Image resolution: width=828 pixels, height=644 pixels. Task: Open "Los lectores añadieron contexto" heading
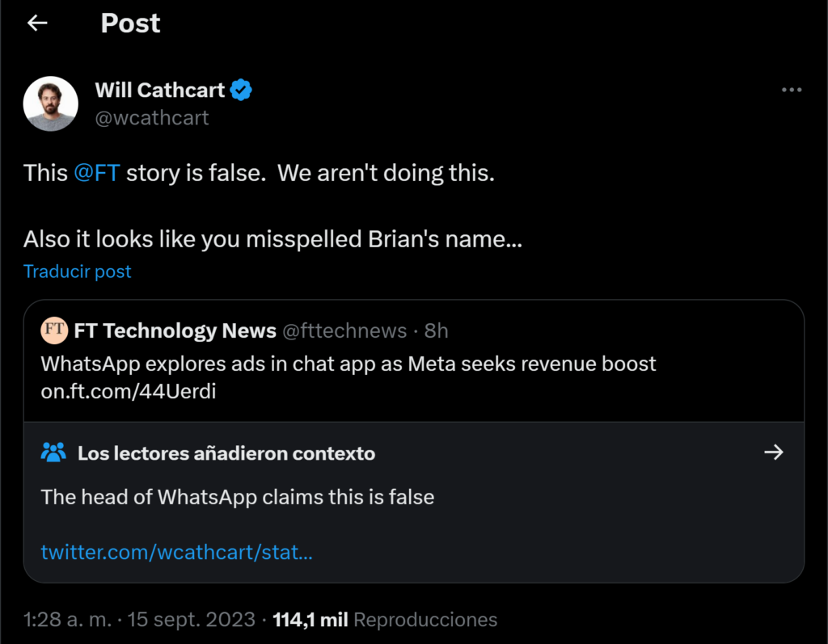point(226,453)
